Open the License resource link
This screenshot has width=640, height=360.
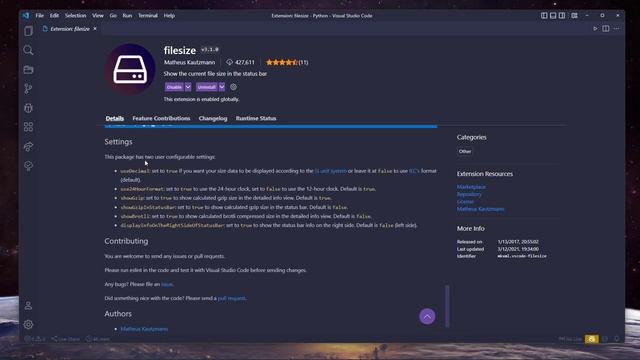tap(465, 202)
